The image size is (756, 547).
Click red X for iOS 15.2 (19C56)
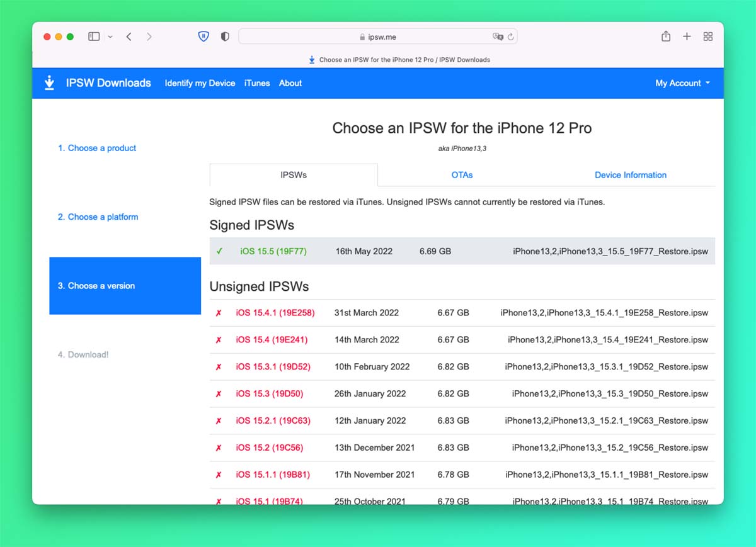click(x=219, y=448)
